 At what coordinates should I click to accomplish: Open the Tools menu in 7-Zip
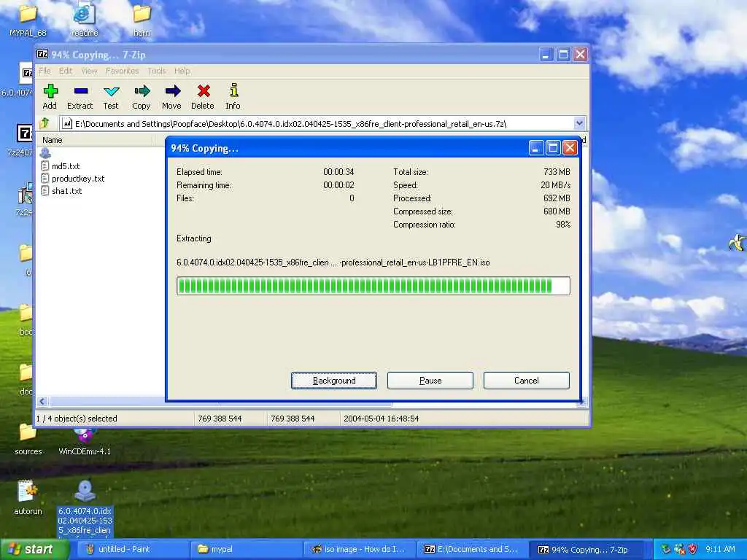pos(157,71)
